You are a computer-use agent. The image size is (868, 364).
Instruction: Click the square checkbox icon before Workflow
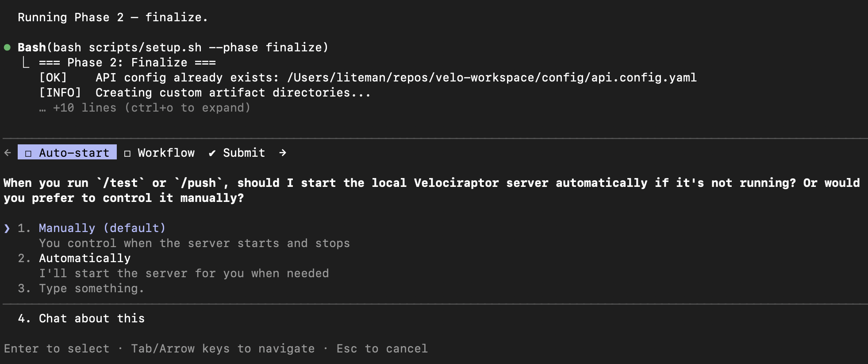pos(127,153)
